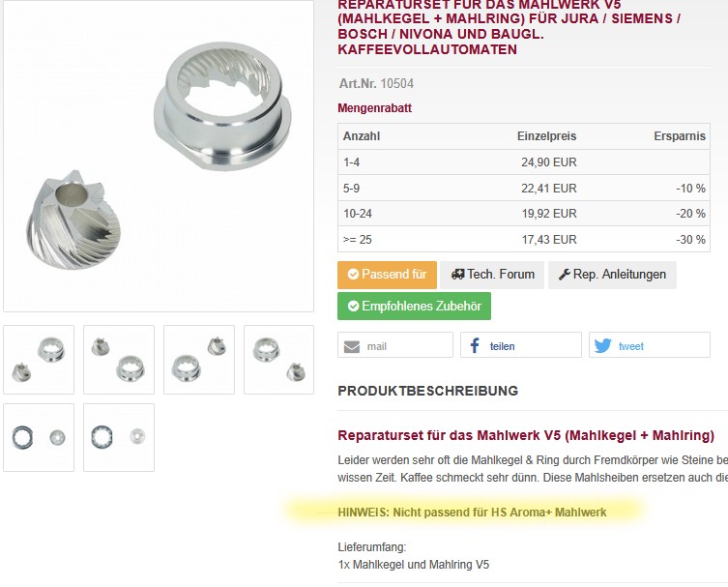Click checkmark icon in Passend für button
The image size is (728, 587).
click(x=353, y=275)
